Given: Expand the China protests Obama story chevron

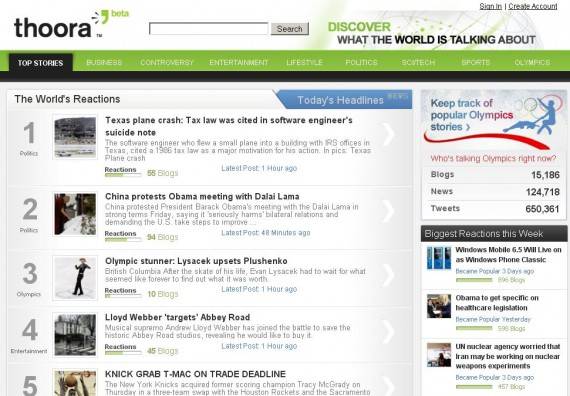Looking at the screenshot, I should tap(388, 210).
